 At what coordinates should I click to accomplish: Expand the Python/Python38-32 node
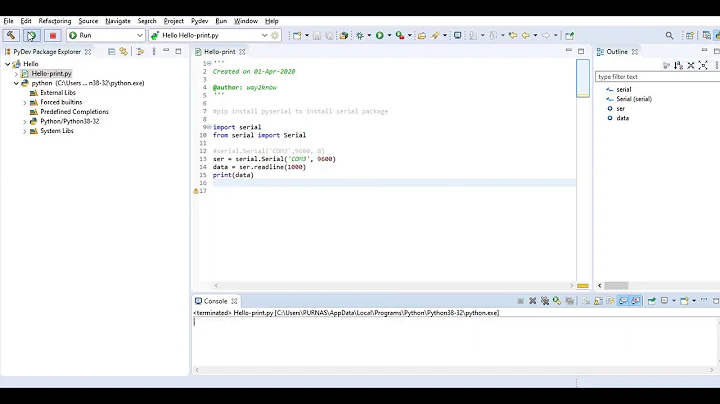[25, 122]
